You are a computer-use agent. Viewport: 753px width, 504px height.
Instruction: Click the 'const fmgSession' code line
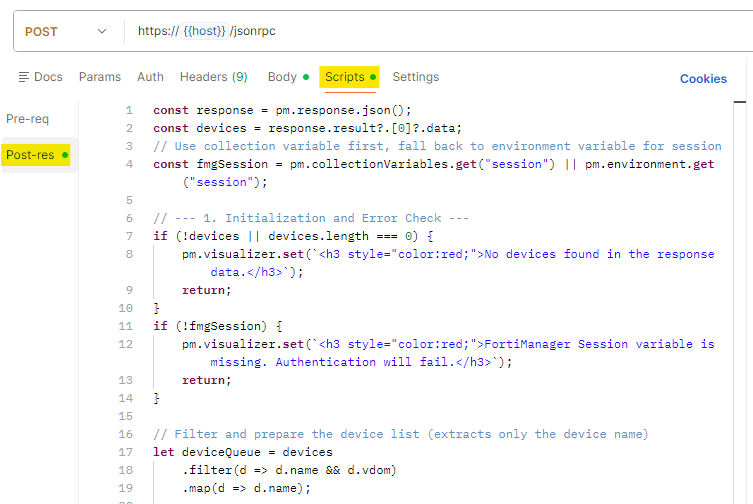[x=434, y=164]
